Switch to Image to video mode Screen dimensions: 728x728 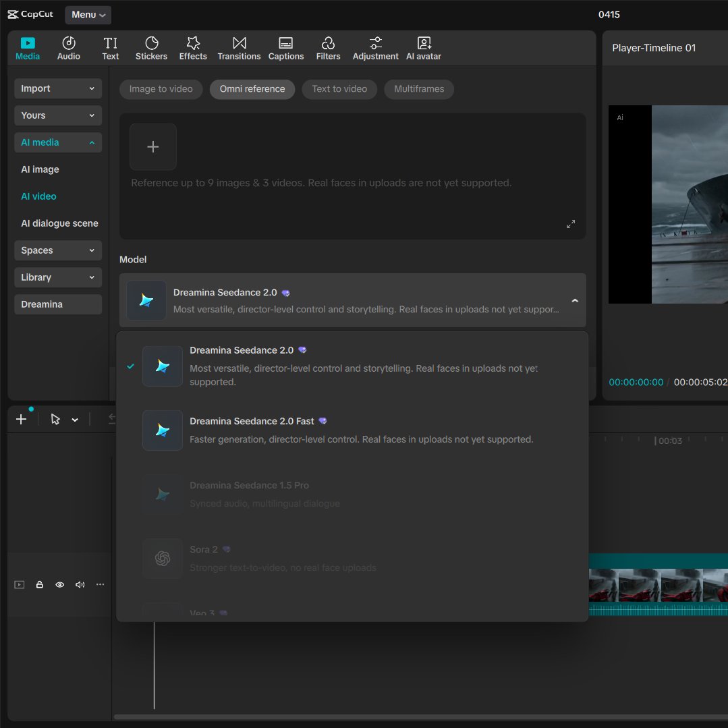coord(161,89)
